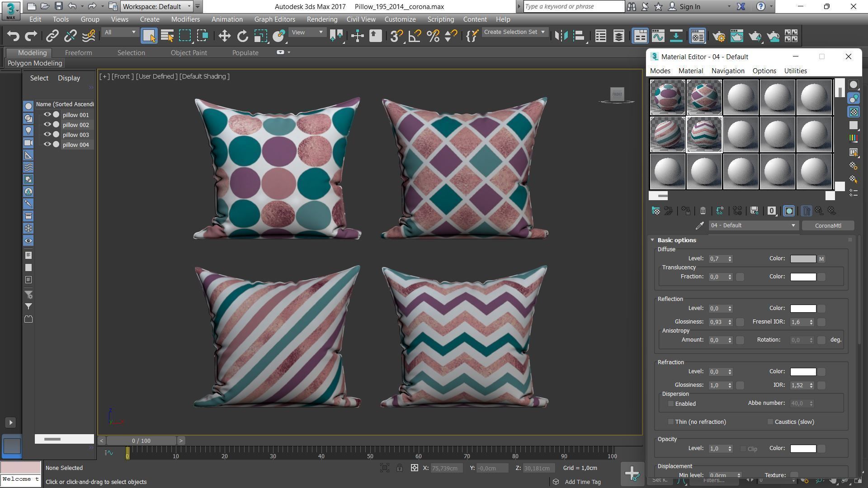Open the Create Selection Set dropdown
Image resolution: width=868 pixels, height=488 pixels.
514,32
